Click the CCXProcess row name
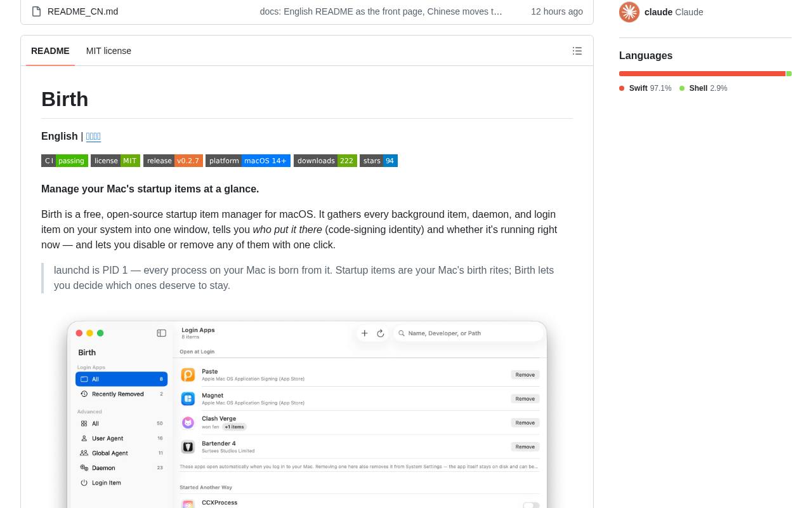Viewport: 812px width, 508px height. (x=219, y=502)
